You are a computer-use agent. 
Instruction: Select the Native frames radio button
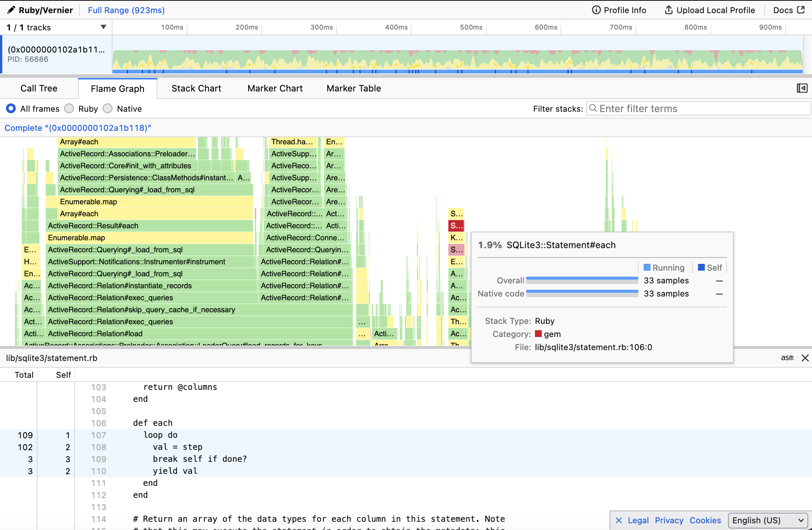108,109
